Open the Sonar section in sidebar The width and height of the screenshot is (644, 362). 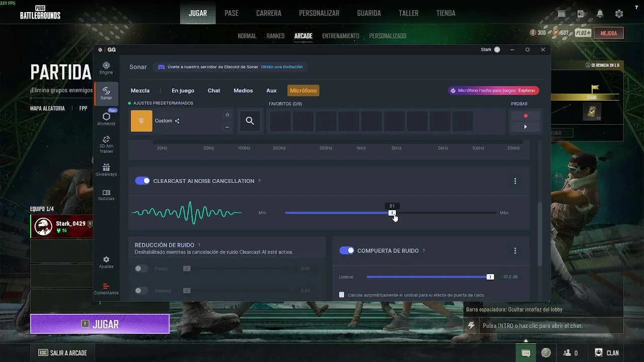(106, 94)
